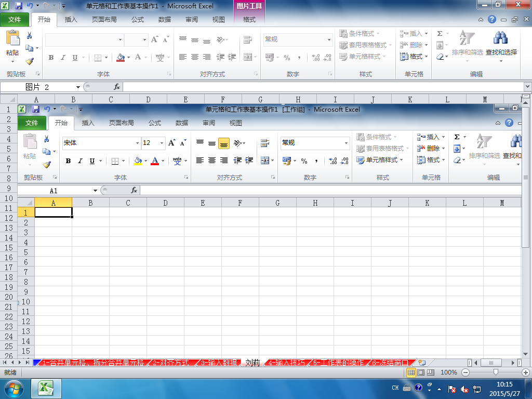Click the comma style icon in the main ribbon
Screen dimensions: 532x399
(299, 57)
